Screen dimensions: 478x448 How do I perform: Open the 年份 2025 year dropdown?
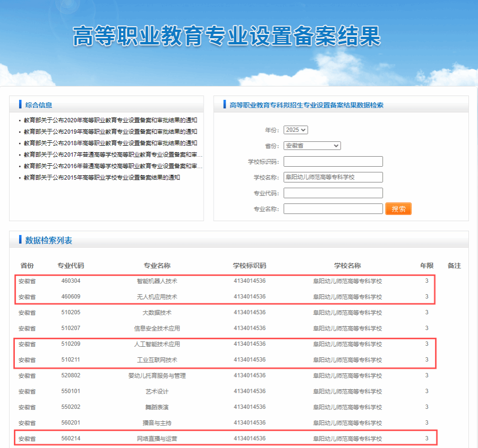[x=295, y=130]
